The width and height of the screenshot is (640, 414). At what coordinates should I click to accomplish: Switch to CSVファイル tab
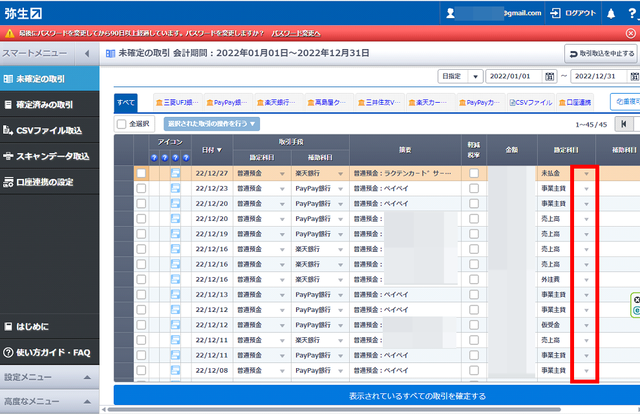tap(531, 102)
